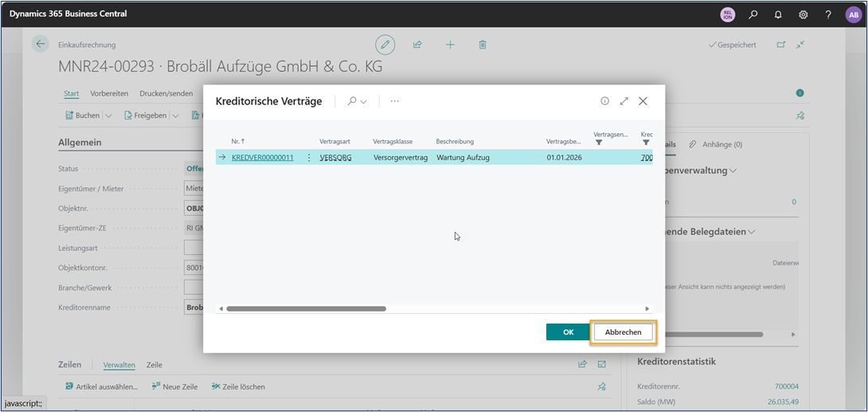This screenshot has height=412, width=868.
Task: Expand the ...penverwaltung chevron
Action: pos(733,171)
